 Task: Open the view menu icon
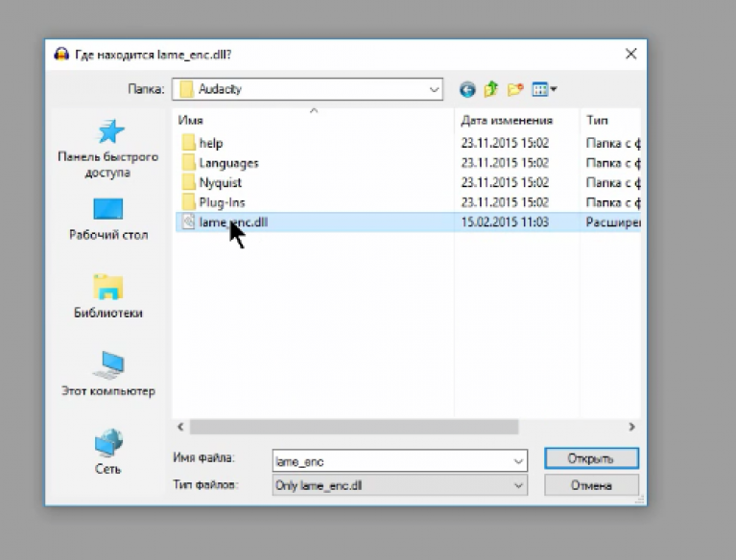[544, 89]
